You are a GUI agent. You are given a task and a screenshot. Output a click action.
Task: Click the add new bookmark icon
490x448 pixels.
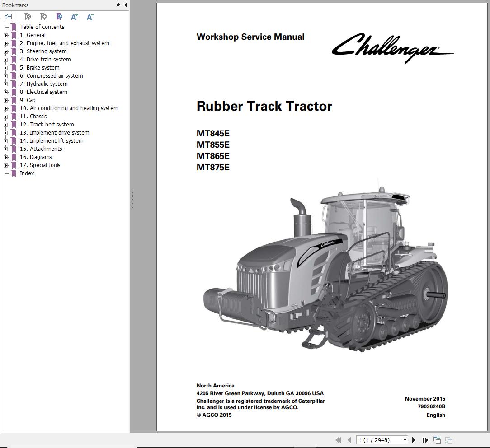(x=43, y=17)
